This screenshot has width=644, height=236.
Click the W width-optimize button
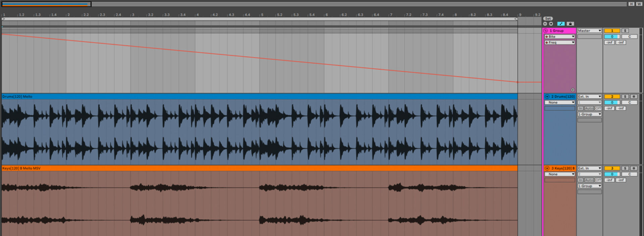pos(639,4)
